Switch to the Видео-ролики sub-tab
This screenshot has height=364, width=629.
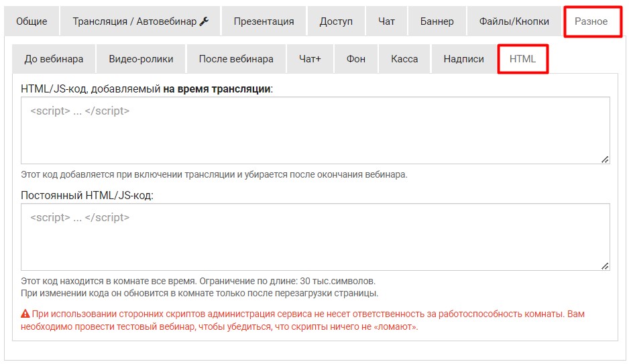[141, 59]
